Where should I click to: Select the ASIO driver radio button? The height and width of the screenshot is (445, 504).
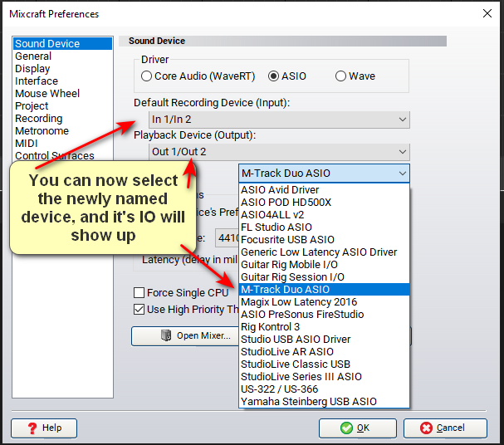[287, 76]
